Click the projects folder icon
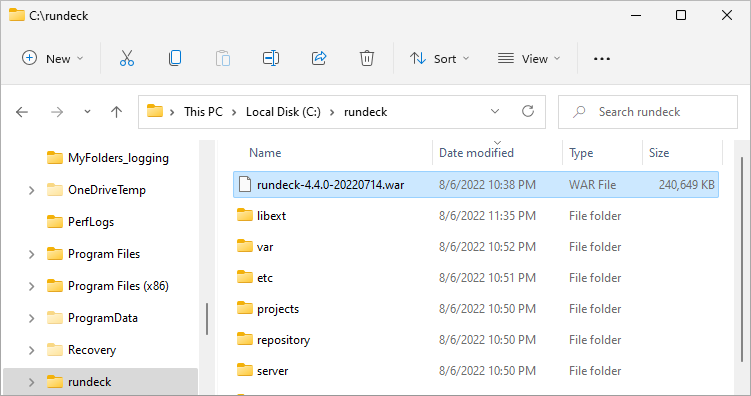The height and width of the screenshot is (396, 751). click(245, 308)
